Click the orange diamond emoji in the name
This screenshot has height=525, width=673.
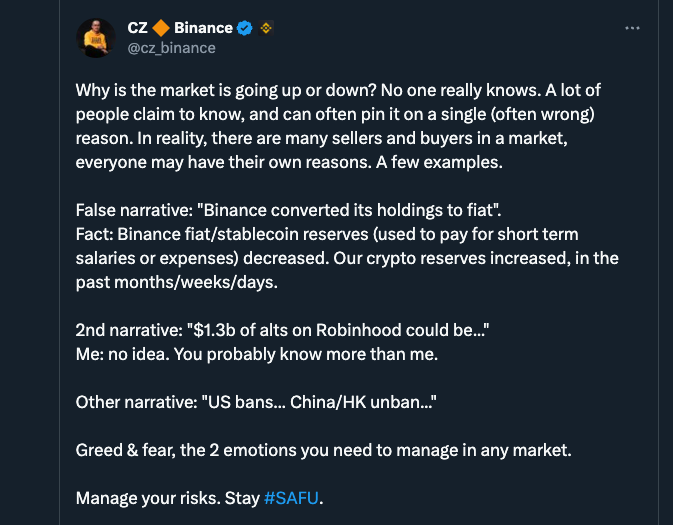161,28
